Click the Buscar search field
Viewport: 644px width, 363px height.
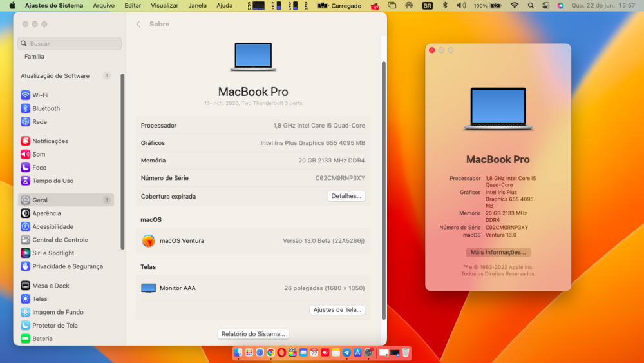(70, 43)
